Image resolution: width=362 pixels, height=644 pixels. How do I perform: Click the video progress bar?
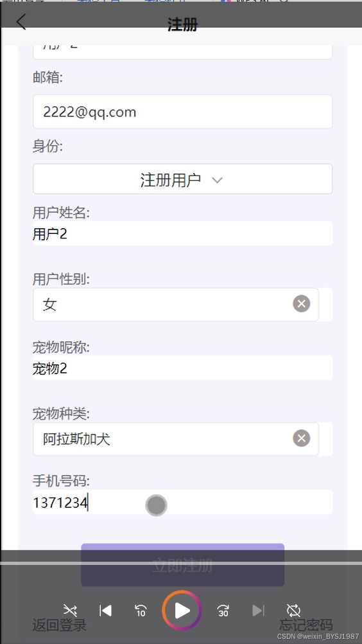pyautogui.click(x=181, y=563)
